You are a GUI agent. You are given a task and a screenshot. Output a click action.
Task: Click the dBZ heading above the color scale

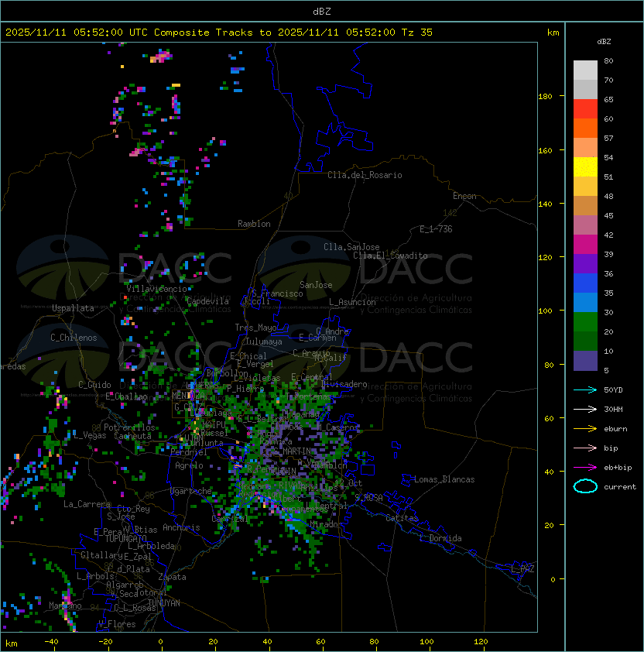click(604, 42)
